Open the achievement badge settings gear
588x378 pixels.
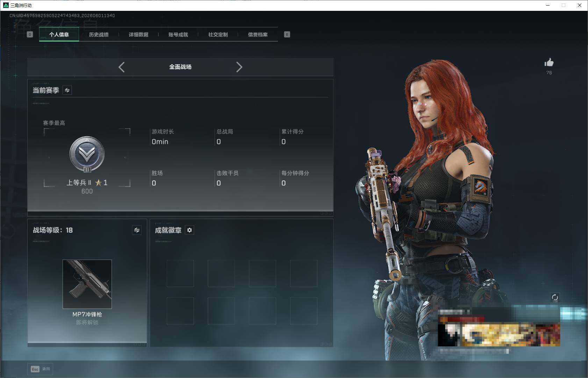(x=189, y=230)
